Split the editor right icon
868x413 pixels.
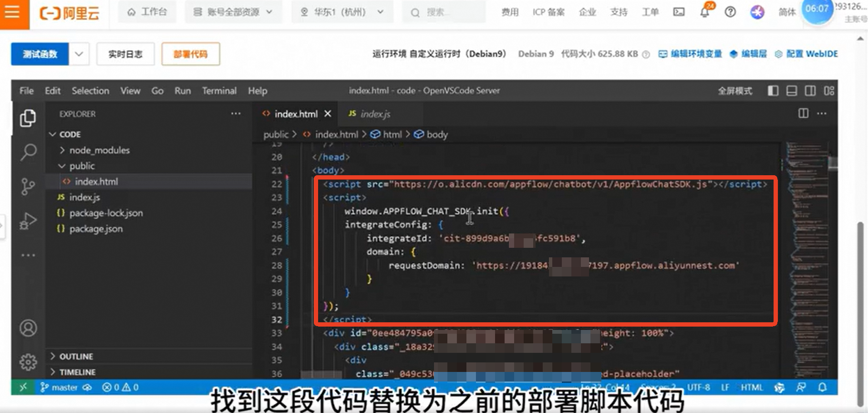(804, 113)
